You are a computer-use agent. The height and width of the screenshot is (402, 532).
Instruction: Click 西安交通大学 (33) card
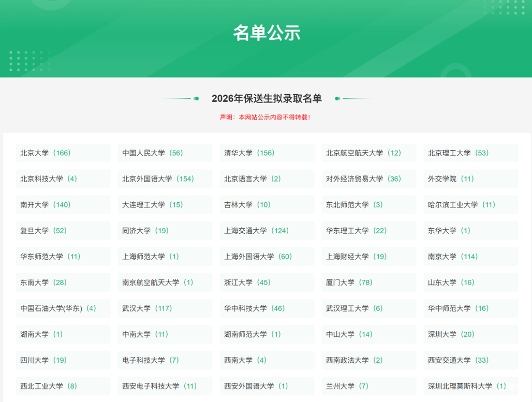(471, 360)
